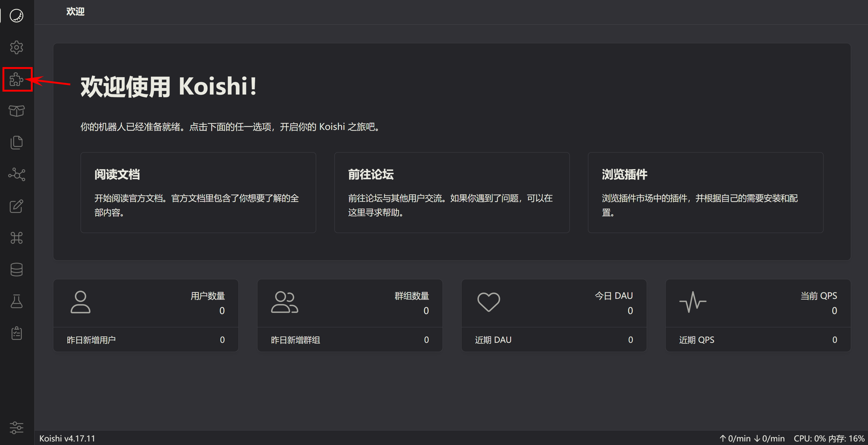Screen dimensions: 868x445
Task: Click the Koishi v4.17.11 version label
Action: point(67,438)
